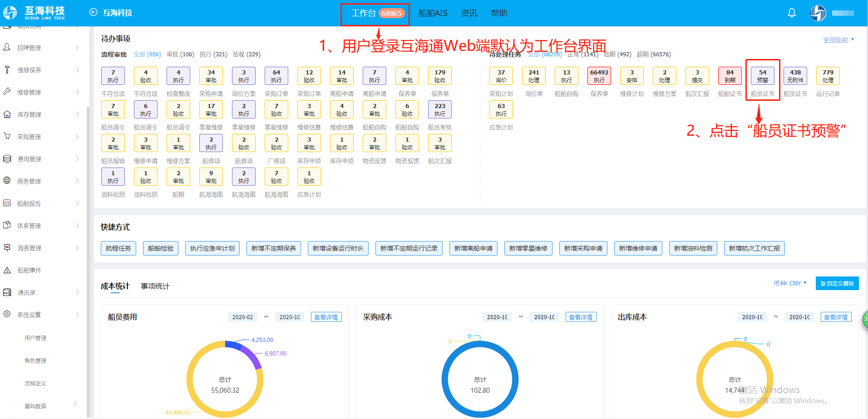Select the 成本统计 tab
Screen dimensions: 868x419
pyautogui.click(x=115, y=286)
